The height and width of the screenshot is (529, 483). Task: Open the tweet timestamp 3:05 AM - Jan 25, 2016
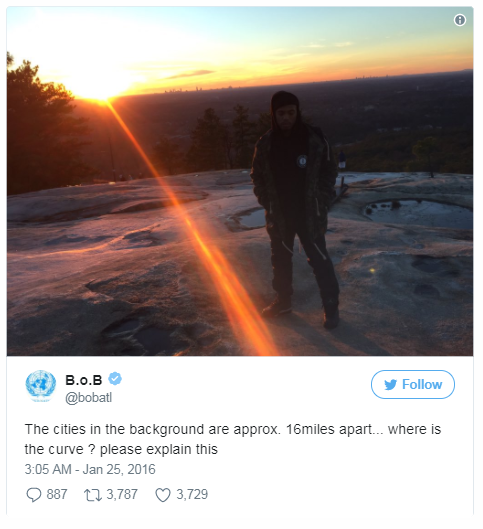(90, 469)
